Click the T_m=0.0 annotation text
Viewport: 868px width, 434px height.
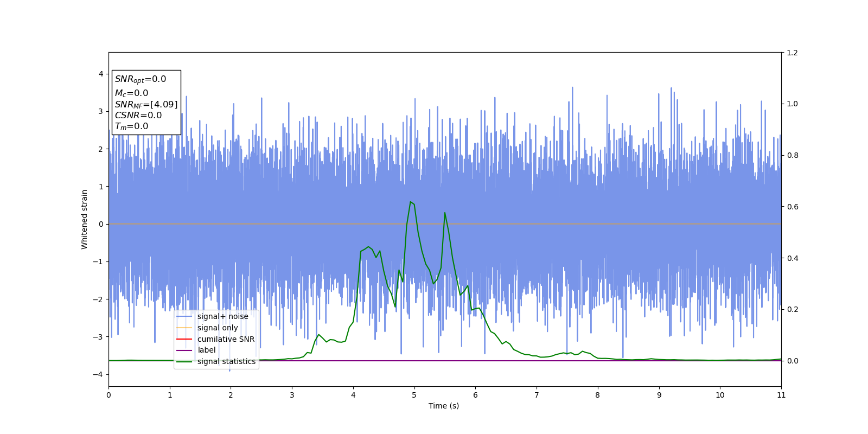point(131,126)
